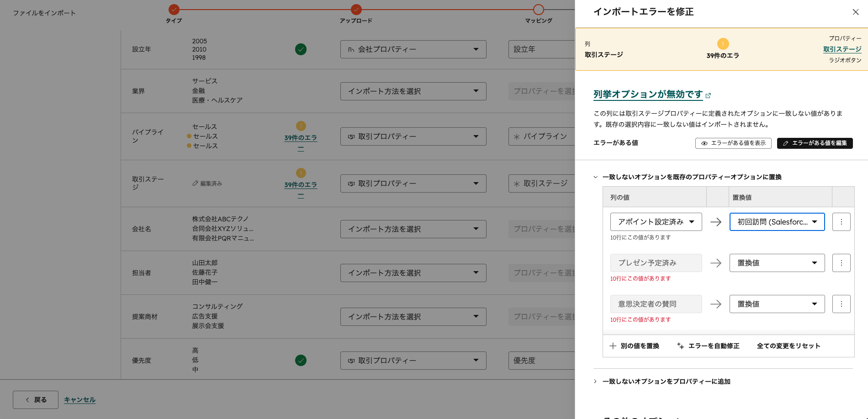
Task: Click the 取引ステージ property link in banner
Action: (842, 49)
